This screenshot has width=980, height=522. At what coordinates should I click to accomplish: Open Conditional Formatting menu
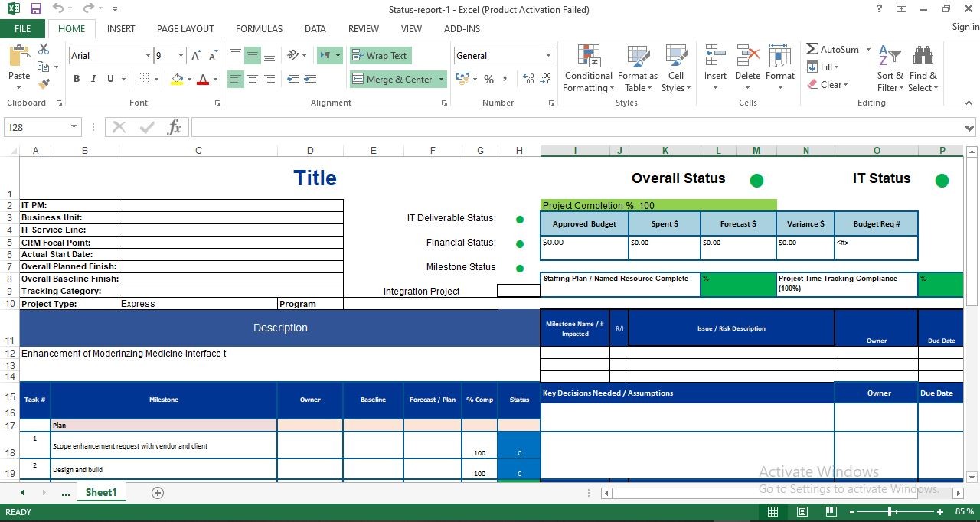tap(588, 69)
